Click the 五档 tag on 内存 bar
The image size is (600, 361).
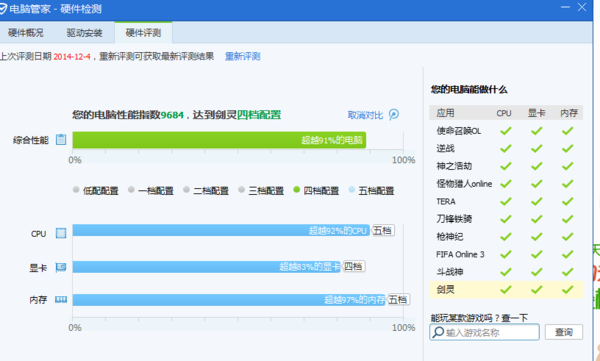398,299
